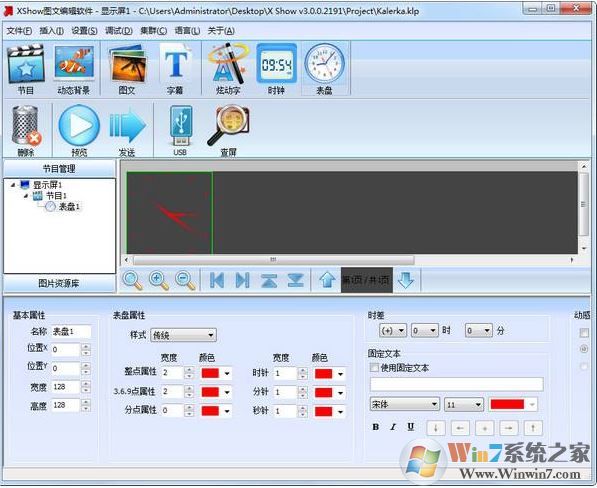Switch to the 节目管理 panel
The height and width of the screenshot is (488, 597).
point(59,169)
